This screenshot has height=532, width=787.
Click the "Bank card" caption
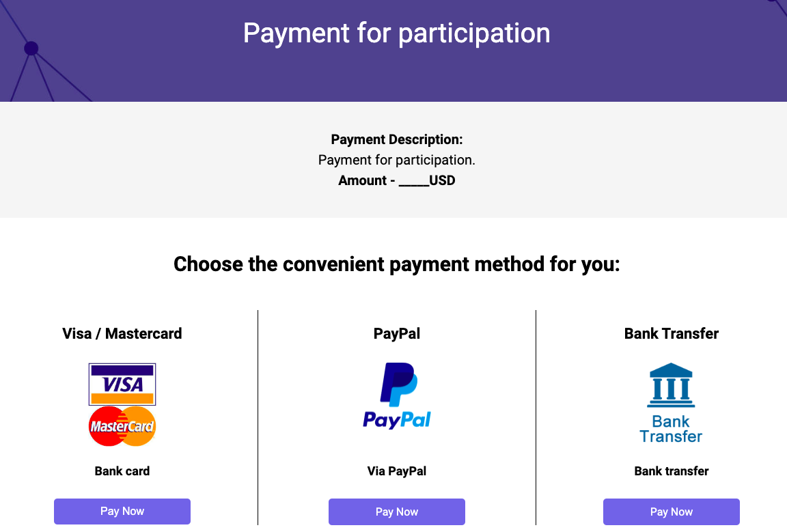tap(122, 471)
